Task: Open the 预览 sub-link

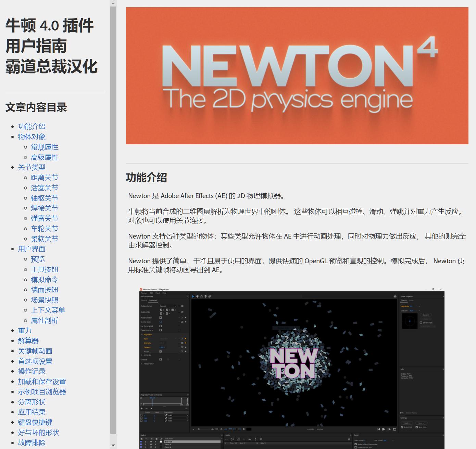Action: pyautogui.click(x=38, y=259)
